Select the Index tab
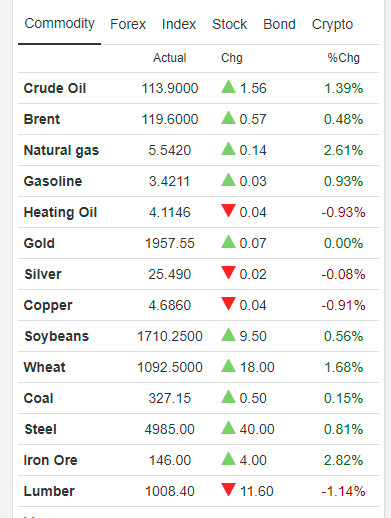This screenshot has width=391, height=518. pos(179,24)
